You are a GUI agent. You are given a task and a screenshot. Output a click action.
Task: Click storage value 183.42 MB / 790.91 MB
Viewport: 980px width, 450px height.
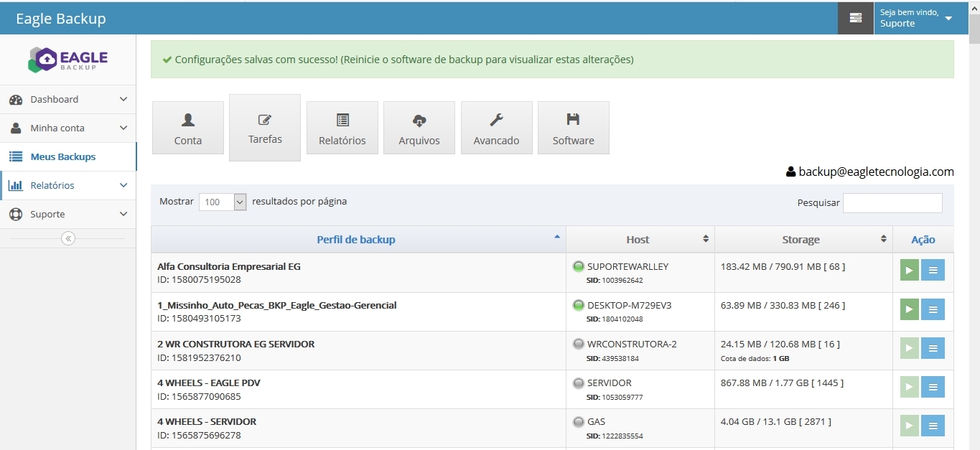[783, 266]
